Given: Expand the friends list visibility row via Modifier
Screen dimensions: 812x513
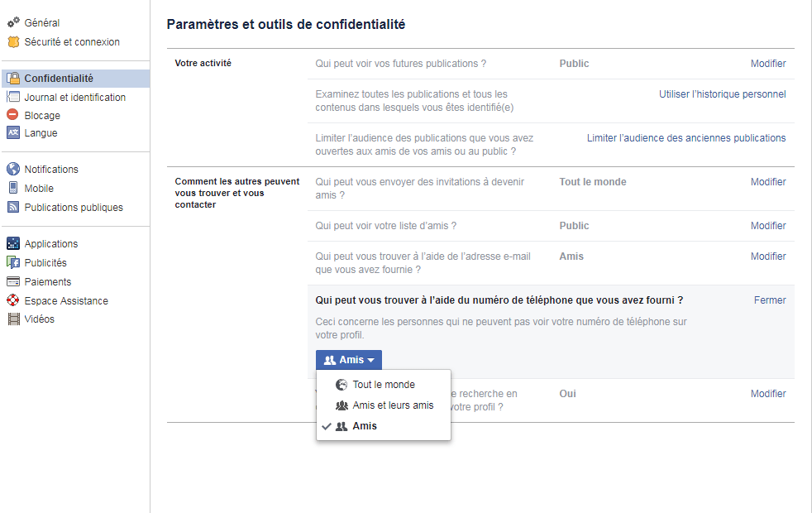Looking at the screenshot, I should 767,226.
